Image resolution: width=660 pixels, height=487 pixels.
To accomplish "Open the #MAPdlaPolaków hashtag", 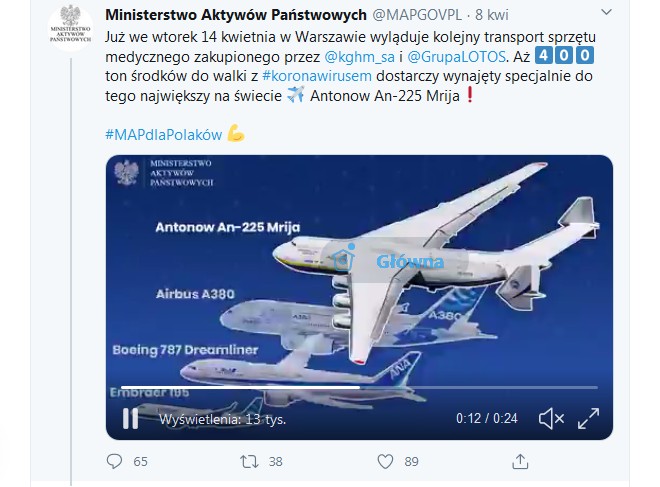I will 163,135.
